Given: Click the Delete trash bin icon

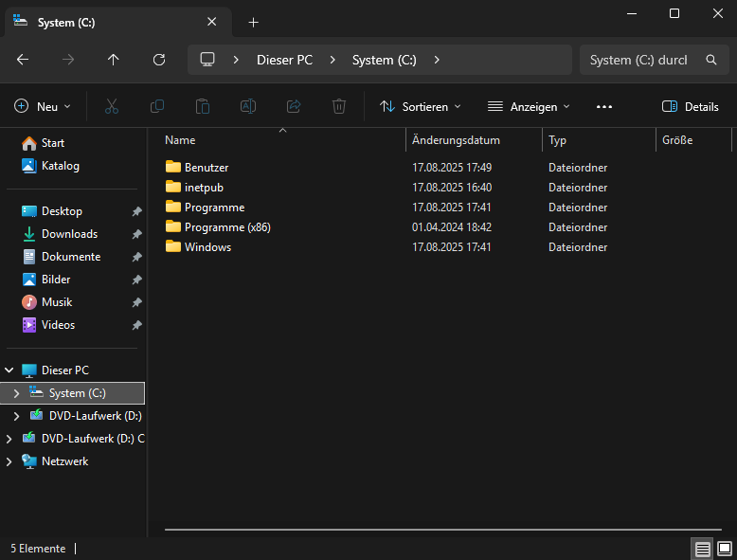Looking at the screenshot, I should click(339, 107).
